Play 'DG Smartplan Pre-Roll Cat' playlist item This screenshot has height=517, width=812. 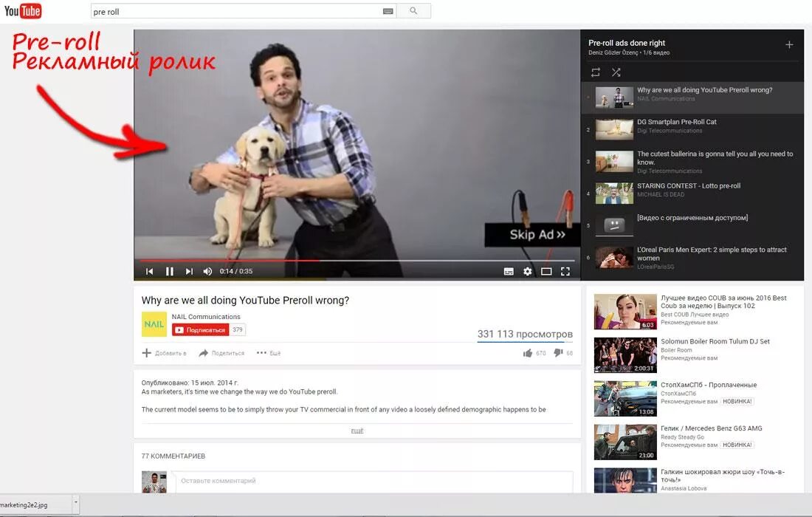[x=692, y=129]
